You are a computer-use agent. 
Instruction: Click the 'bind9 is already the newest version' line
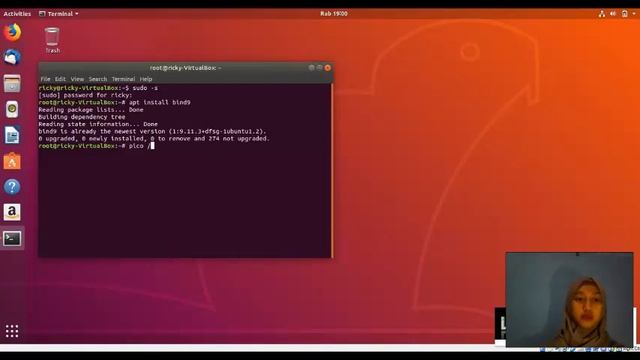(152, 131)
